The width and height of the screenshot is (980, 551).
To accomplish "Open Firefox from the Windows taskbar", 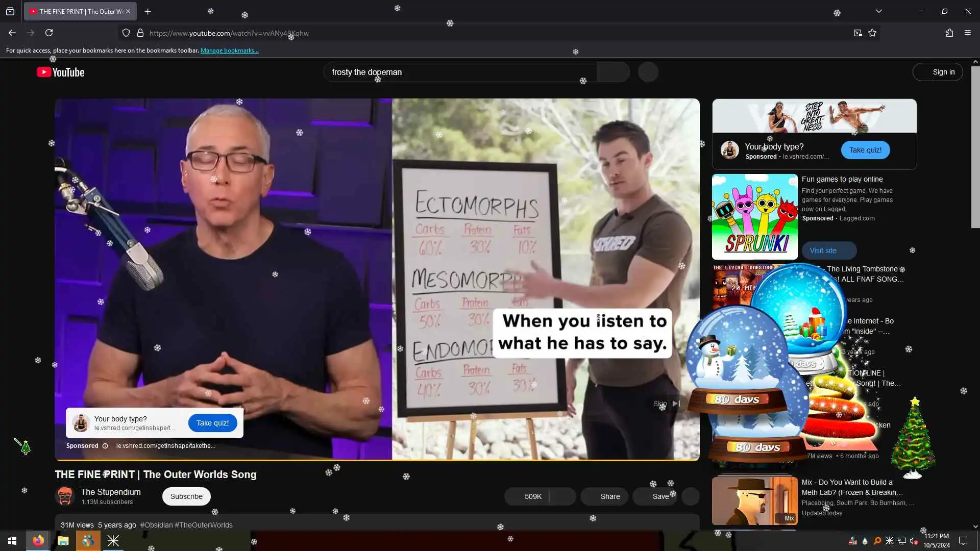I will (38, 541).
